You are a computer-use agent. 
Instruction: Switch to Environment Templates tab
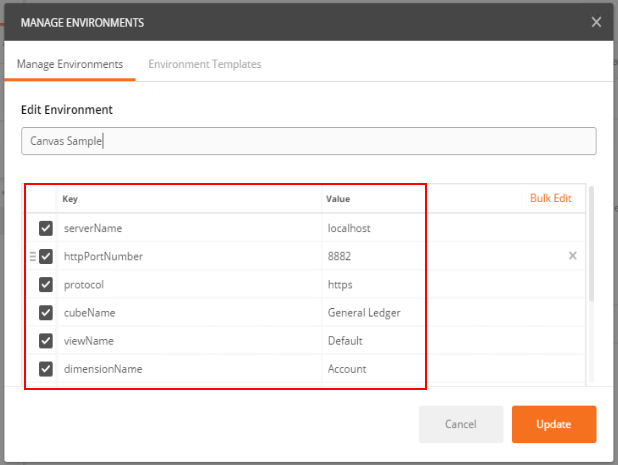pos(204,64)
